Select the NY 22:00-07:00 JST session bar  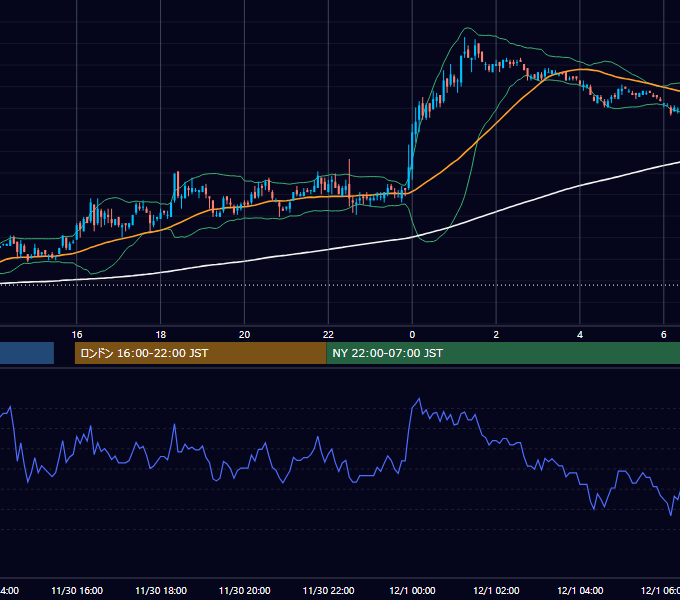coord(503,353)
